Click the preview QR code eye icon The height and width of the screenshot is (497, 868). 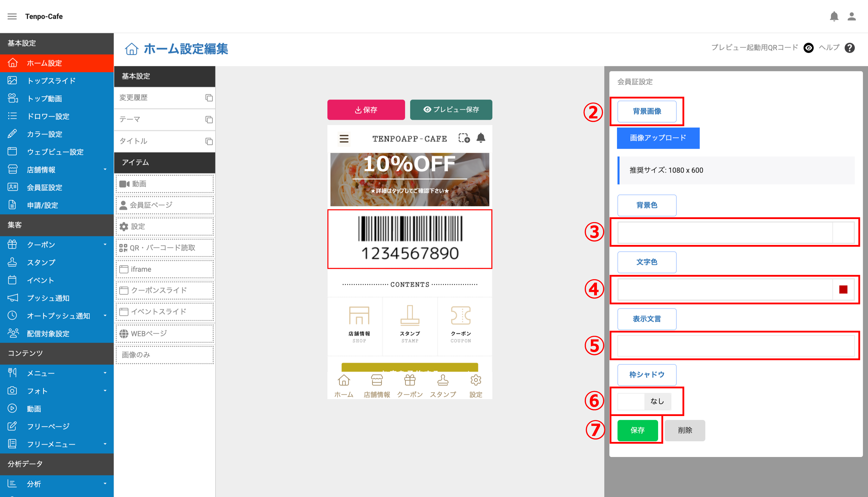click(x=808, y=48)
